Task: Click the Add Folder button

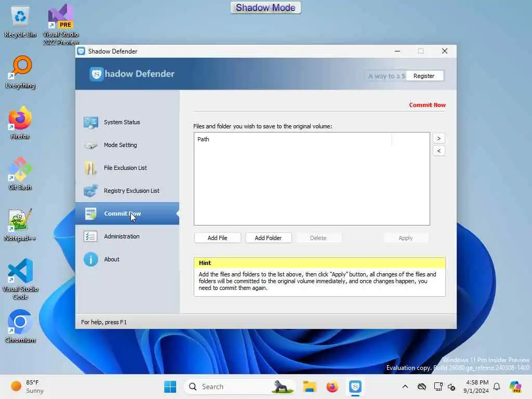Action: (268, 238)
